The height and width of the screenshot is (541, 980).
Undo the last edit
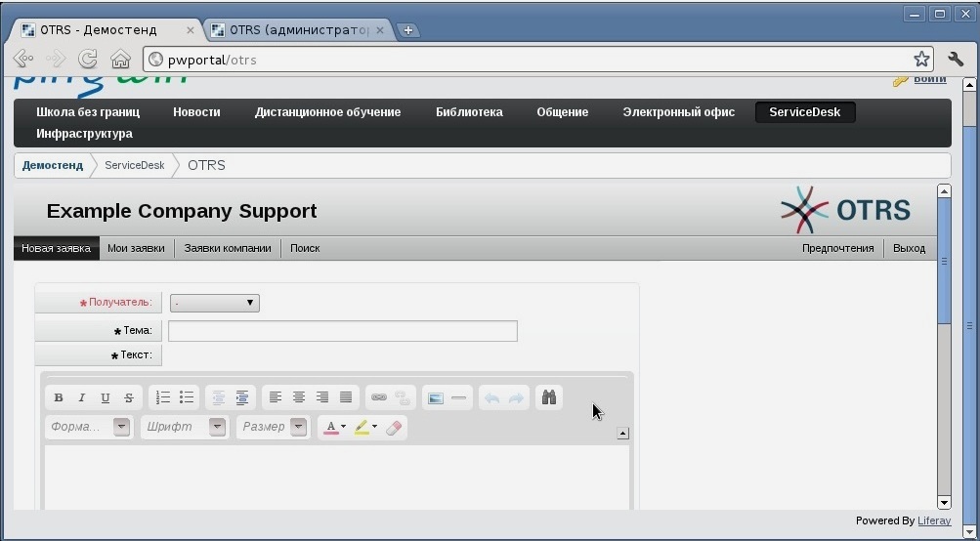tap(492, 398)
